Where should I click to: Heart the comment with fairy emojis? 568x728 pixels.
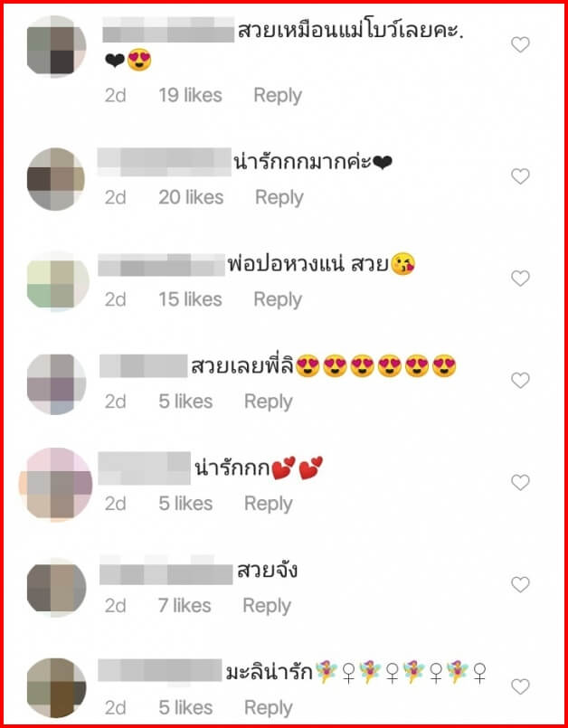[x=520, y=686]
